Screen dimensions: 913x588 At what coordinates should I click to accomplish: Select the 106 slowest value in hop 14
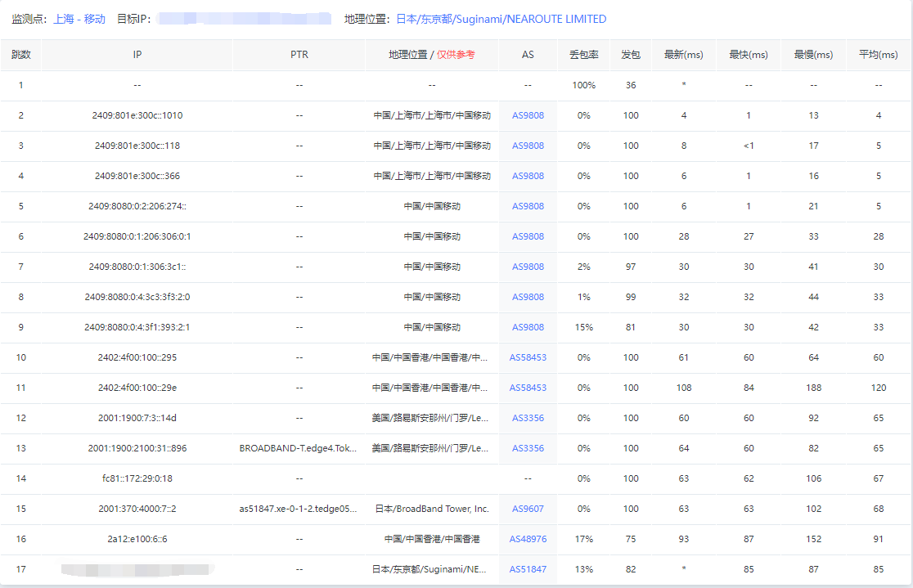[x=813, y=478]
